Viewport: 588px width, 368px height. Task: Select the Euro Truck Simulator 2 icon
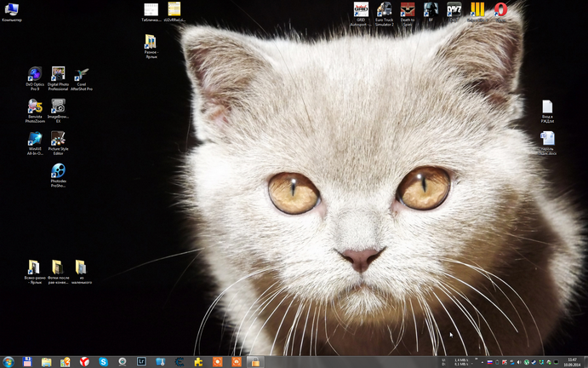(x=385, y=14)
